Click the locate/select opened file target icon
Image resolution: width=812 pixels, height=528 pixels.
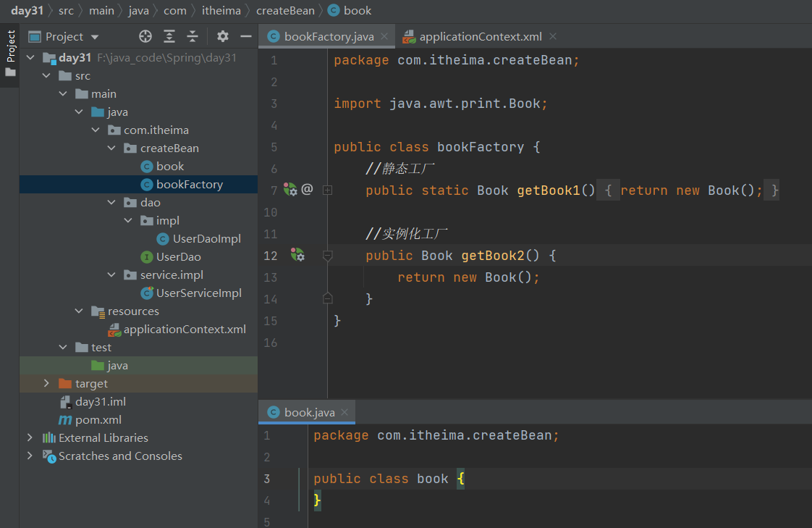click(145, 36)
